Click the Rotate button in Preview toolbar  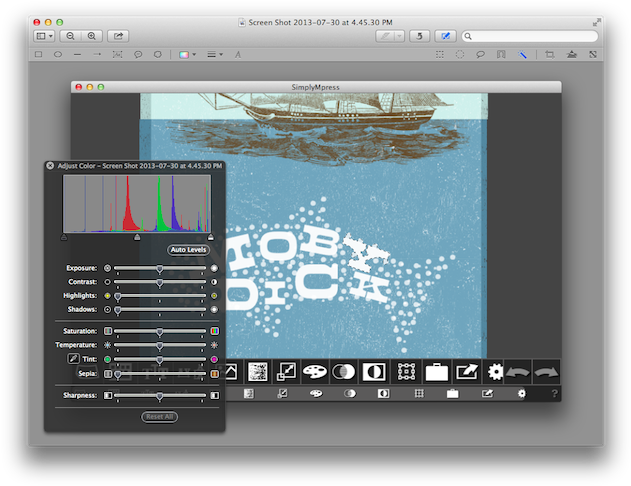pos(419,36)
